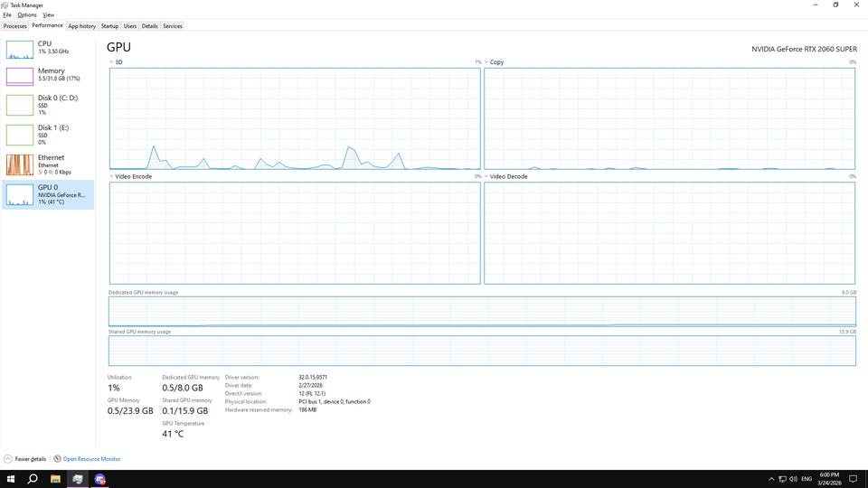The image size is (868, 488).
Task: Open the Windows Start menu
Action: 11,479
